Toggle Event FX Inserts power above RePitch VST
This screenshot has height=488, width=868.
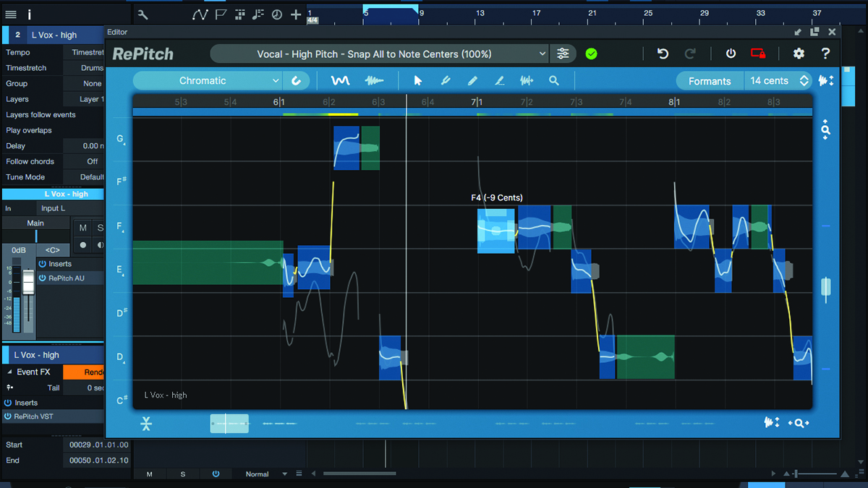pyautogui.click(x=8, y=403)
